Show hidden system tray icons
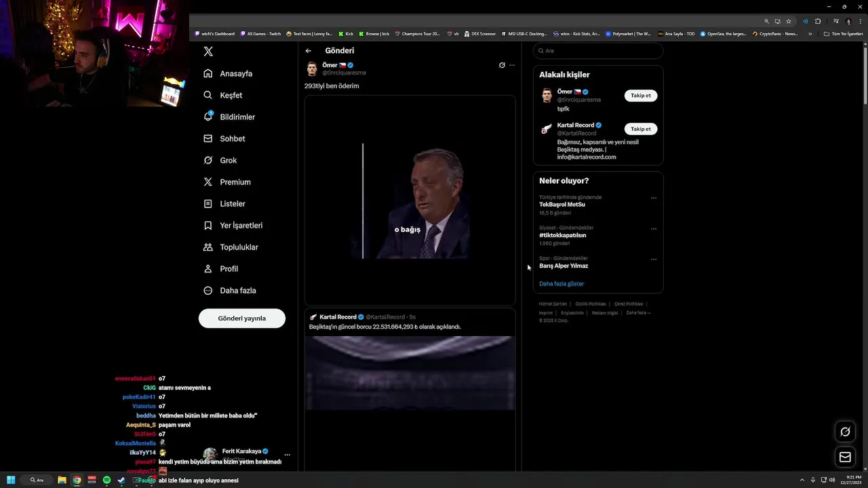868x488 pixels. point(802,480)
